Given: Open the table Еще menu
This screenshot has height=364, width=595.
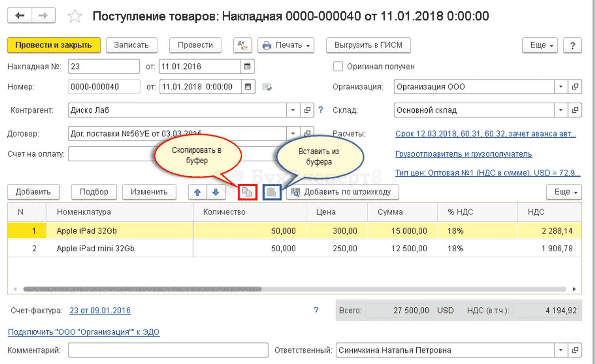Looking at the screenshot, I should tap(564, 192).
